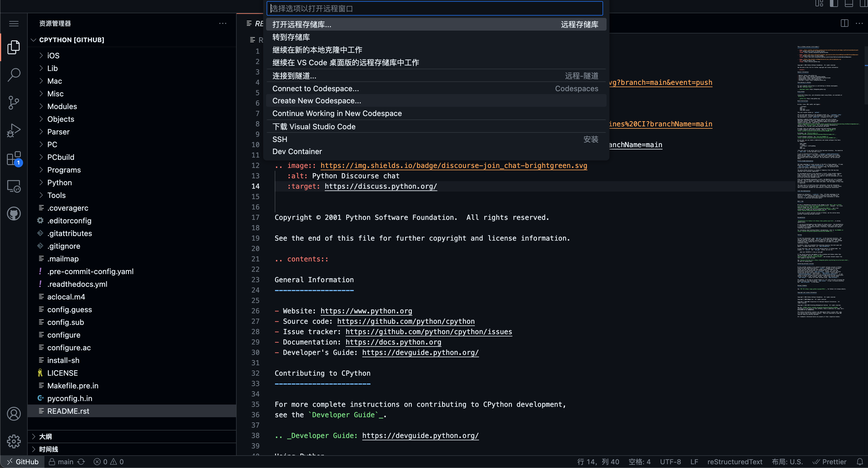Click the discuss.python.org link
Image resolution: width=868 pixels, height=468 pixels.
pyautogui.click(x=381, y=186)
